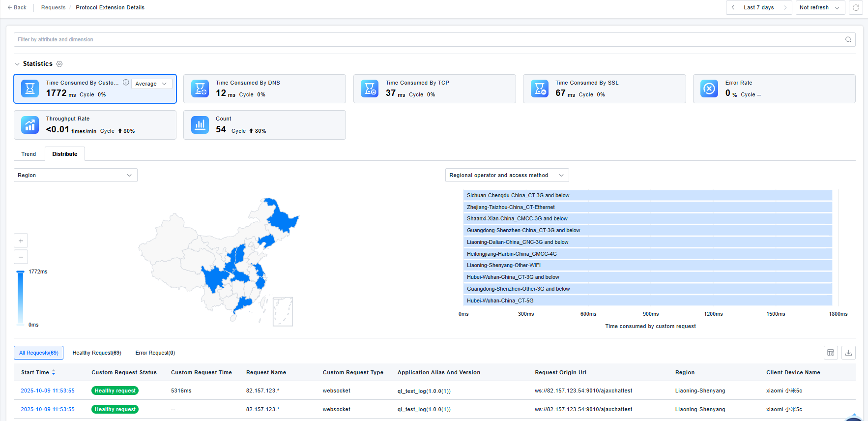This screenshot has width=868, height=421.
Task: Go Back to previous page
Action: pos(17,8)
